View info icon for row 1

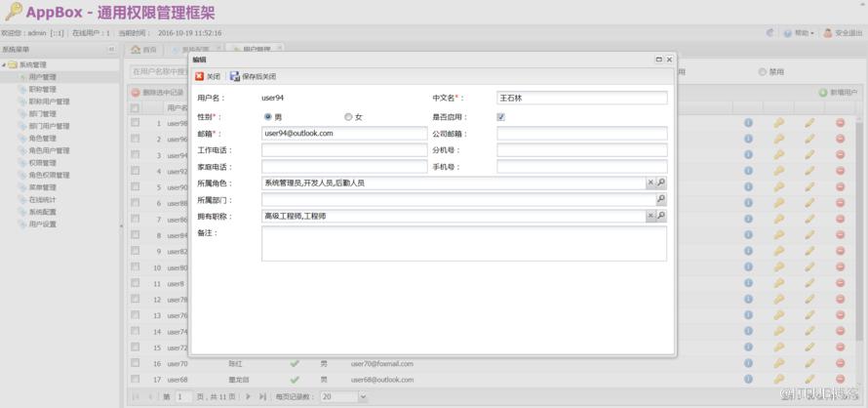[x=748, y=123]
